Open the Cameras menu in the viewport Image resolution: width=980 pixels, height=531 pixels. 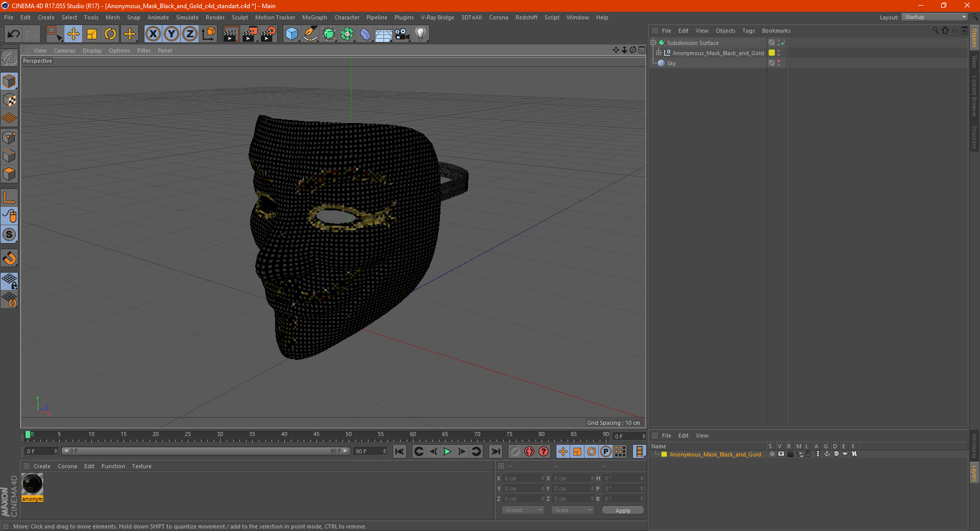[x=64, y=51]
